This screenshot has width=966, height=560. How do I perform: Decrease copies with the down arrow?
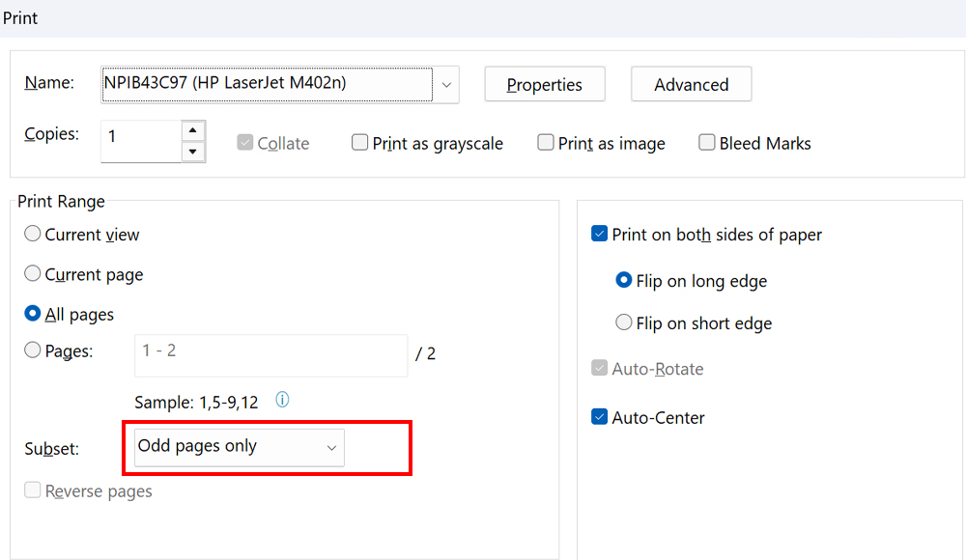coord(193,152)
